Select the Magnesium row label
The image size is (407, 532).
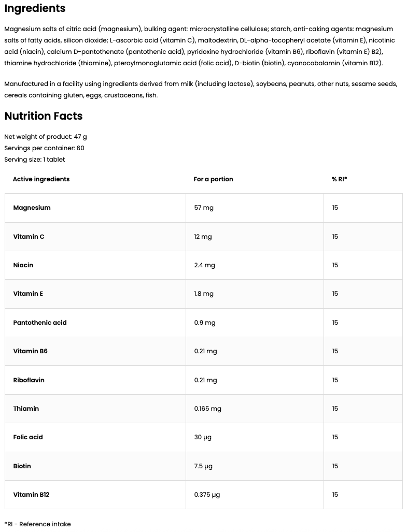click(32, 208)
